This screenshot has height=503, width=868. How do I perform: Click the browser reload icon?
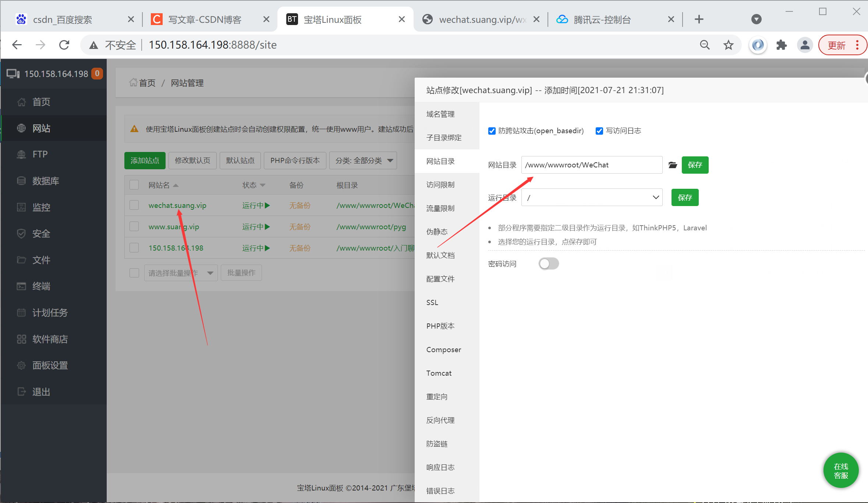pyautogui.click(x=64, y=45)
